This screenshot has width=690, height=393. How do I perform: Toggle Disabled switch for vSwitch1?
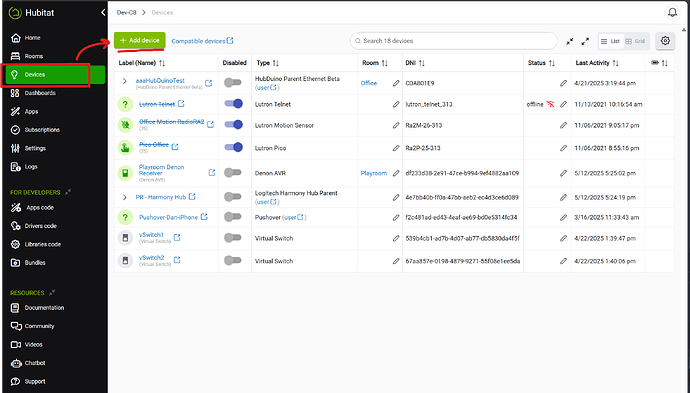pos(233,238)
